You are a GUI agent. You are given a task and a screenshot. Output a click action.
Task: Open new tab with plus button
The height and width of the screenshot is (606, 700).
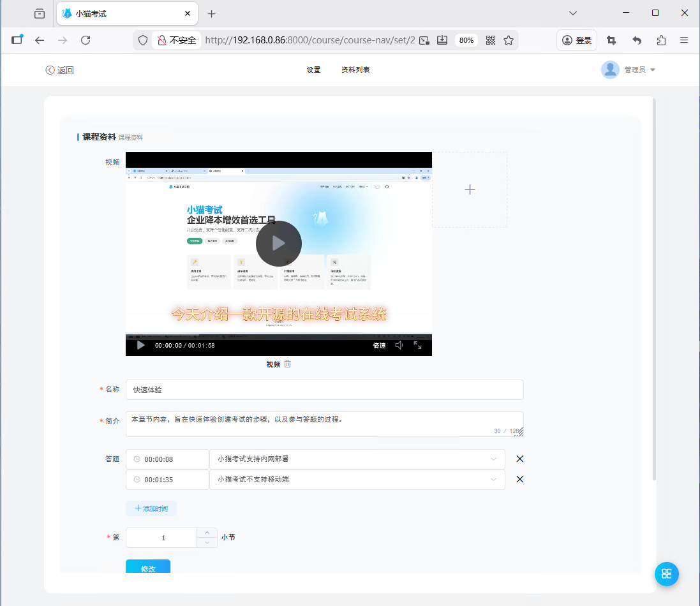point(212,14)
